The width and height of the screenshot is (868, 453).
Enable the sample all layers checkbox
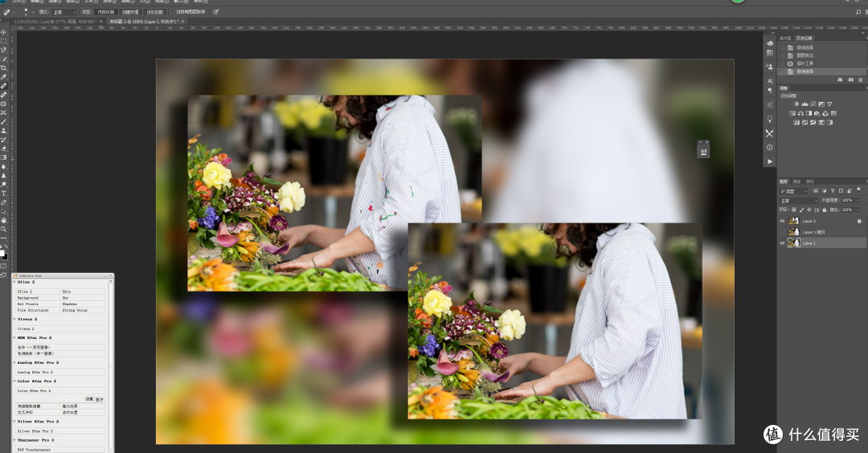pos(172,11)
